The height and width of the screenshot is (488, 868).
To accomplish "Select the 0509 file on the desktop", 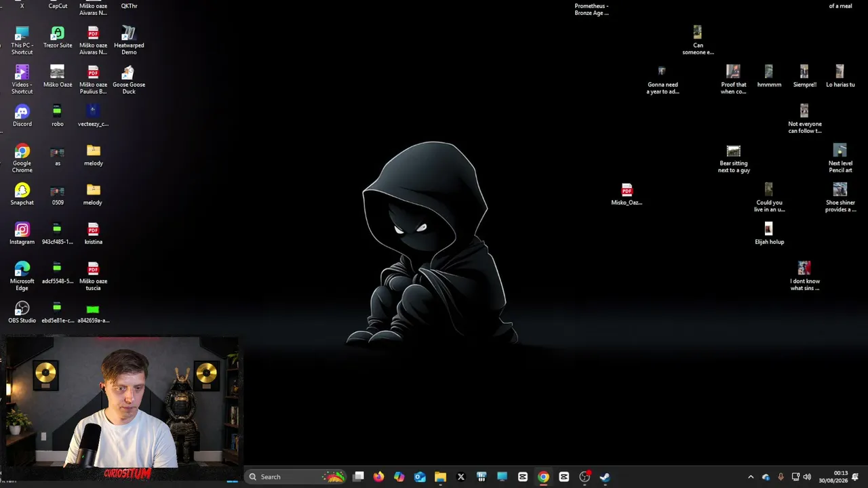I will tap(58, 195).
